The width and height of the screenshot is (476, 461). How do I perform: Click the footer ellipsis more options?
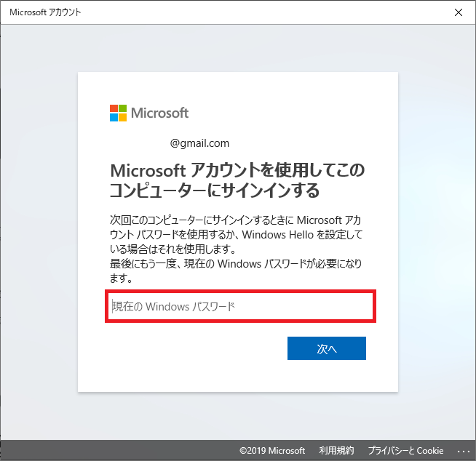pos(464,451)
